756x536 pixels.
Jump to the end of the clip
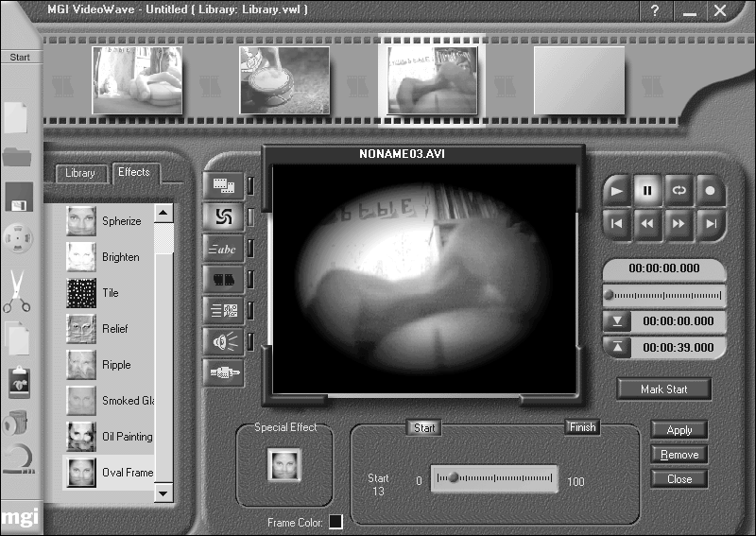[x=710, y=224]
